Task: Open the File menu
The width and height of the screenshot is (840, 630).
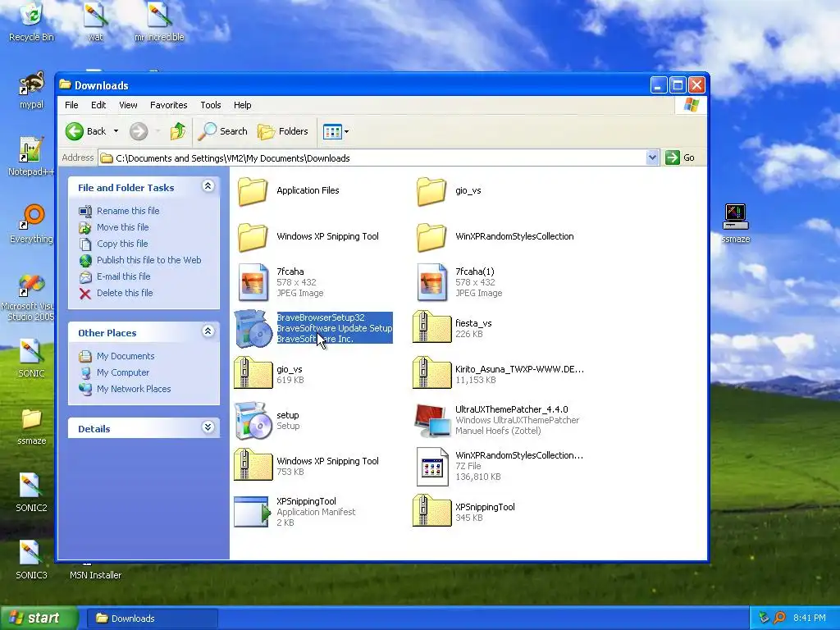Action: (71, 105)
